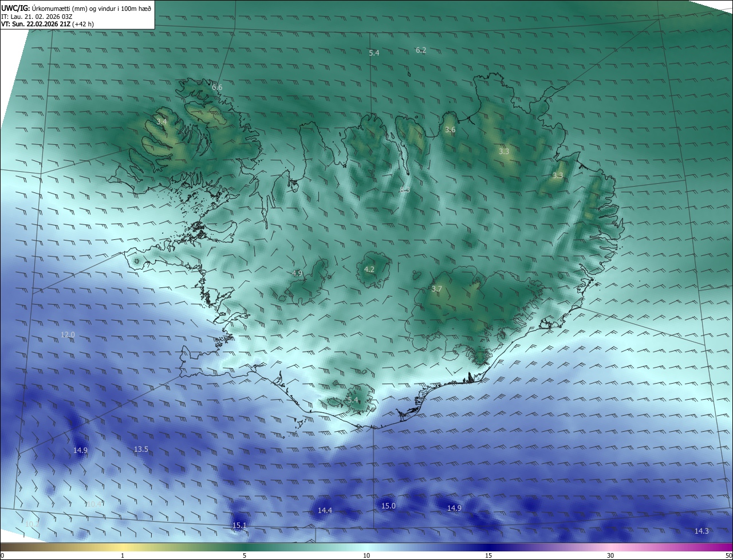The height and width of the screenshot is (560, 733).
Task: Click the 50 tick on the colour scale
Action: 728,556
